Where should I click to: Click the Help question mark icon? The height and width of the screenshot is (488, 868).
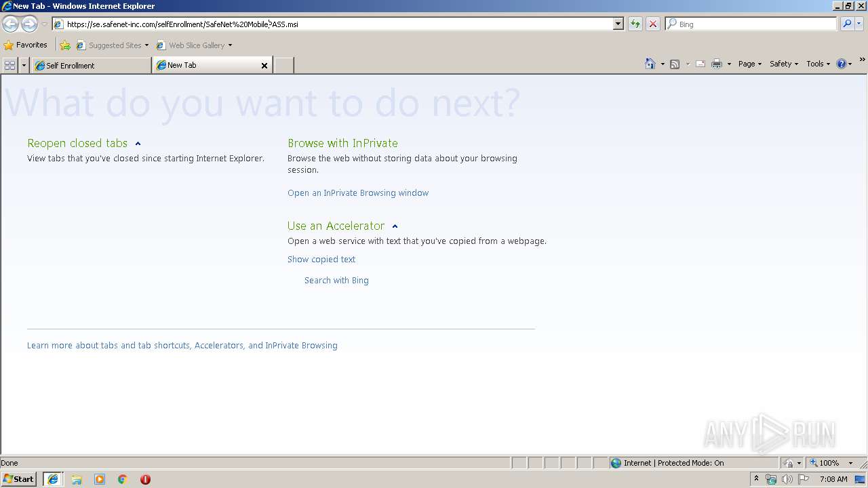pyautogui.click(x=842, y=64)
